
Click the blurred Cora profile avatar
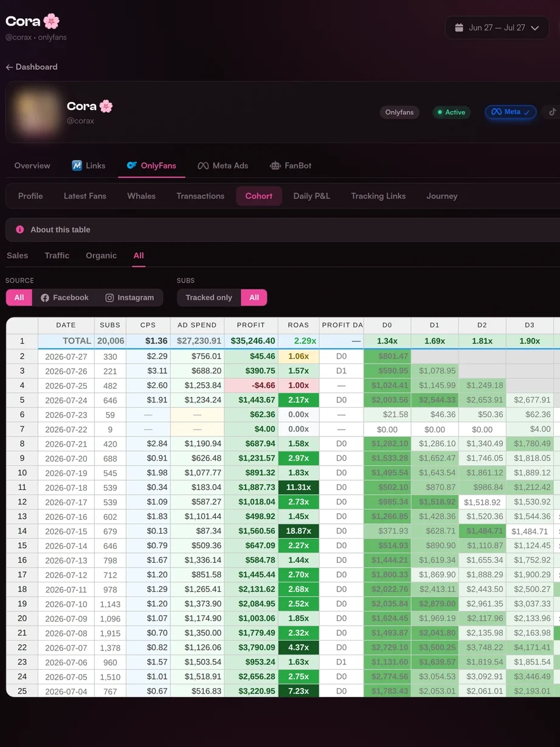coord(37,112)
